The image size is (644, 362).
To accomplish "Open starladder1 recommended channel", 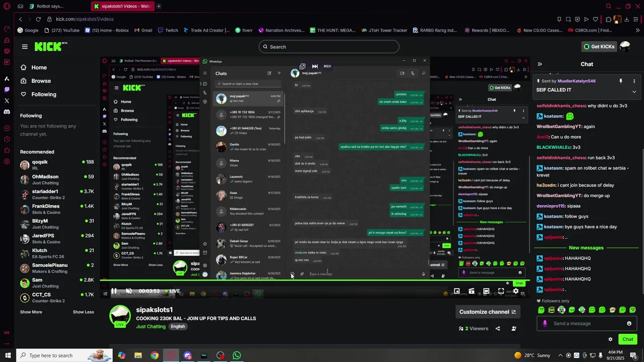I will pos(57,194).
